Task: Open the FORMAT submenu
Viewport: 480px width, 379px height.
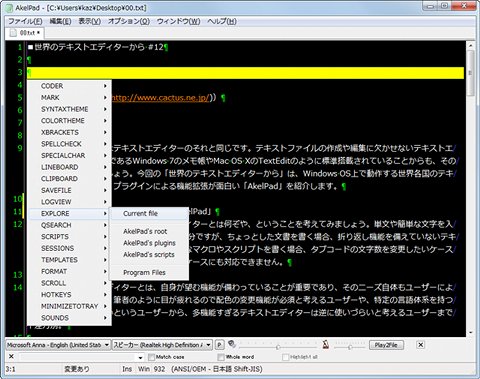Action: click(x=70, y=272)
